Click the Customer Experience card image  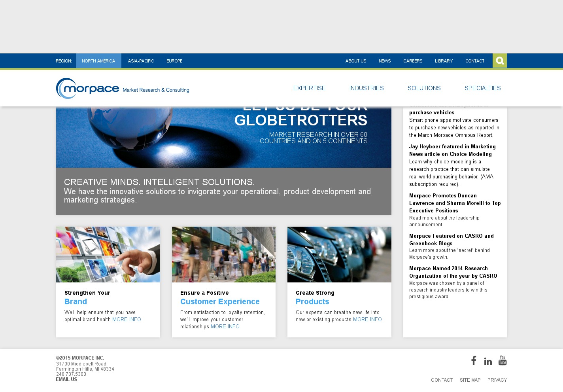[x=224, y=254]
